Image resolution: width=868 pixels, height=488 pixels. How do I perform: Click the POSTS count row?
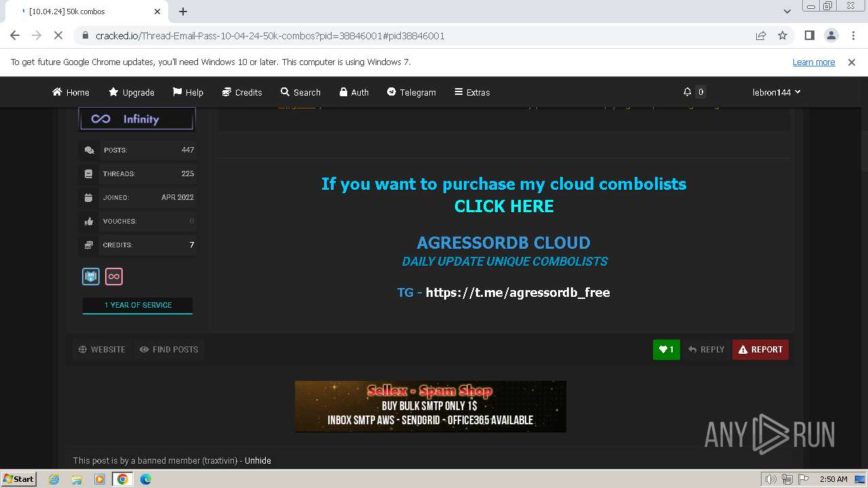(x=138, y=150)
